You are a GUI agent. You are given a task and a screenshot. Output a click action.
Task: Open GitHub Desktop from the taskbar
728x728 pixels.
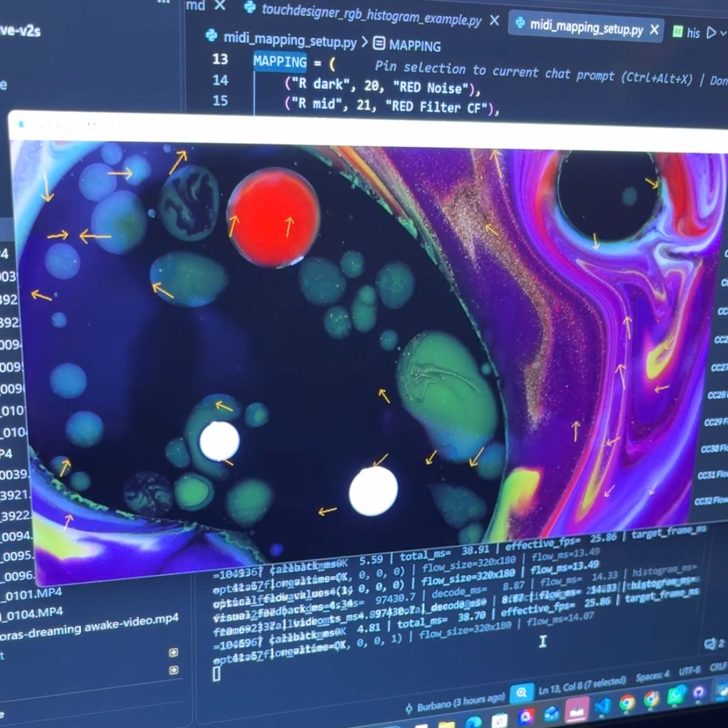pos(698,693)
